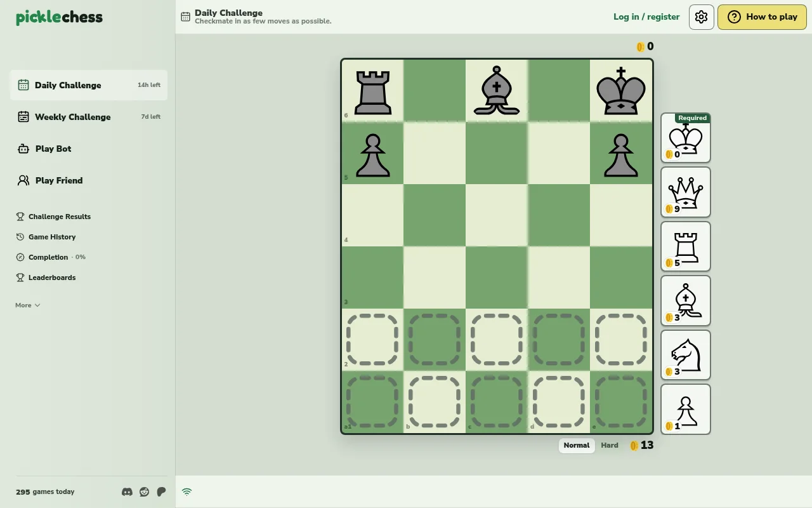Open the Patreon link icon

pos(161,491)
